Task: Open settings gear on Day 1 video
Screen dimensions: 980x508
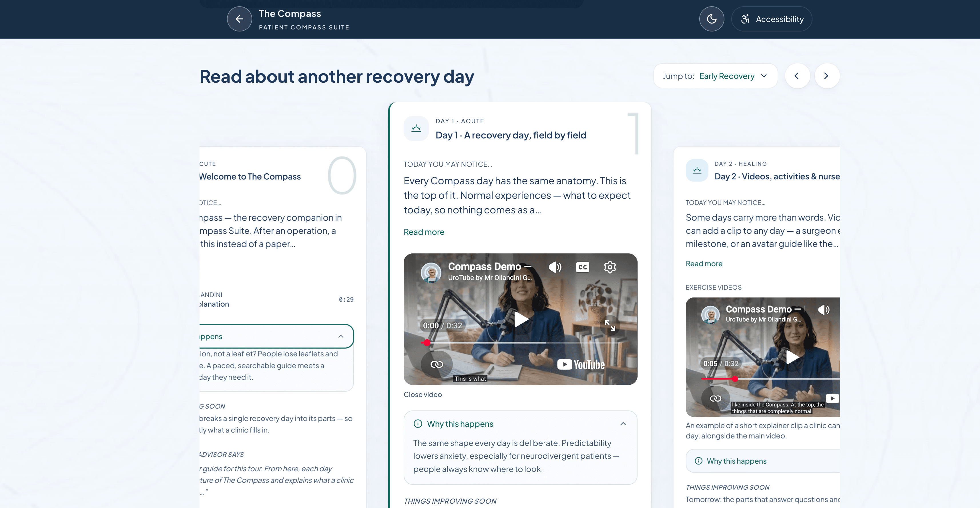Action: (x=610, y=267)
